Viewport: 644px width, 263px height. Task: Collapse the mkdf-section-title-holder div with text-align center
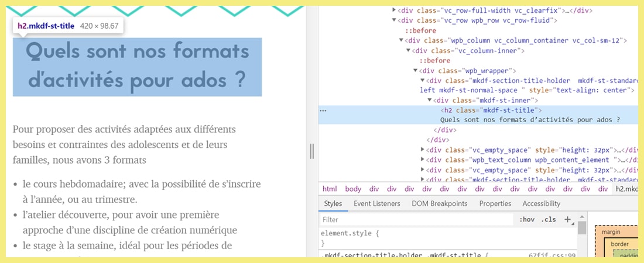click(423, 81)
